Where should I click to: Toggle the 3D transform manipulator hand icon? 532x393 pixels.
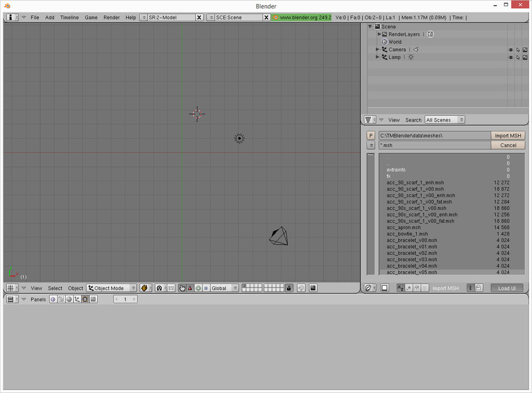[182, 288]
